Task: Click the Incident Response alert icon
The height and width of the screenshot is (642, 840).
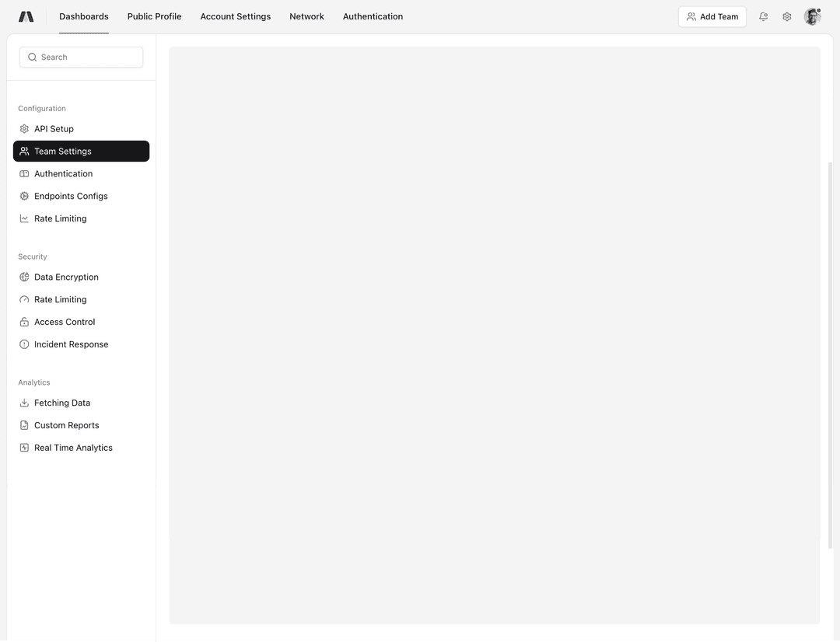Action: click(24, 344)
